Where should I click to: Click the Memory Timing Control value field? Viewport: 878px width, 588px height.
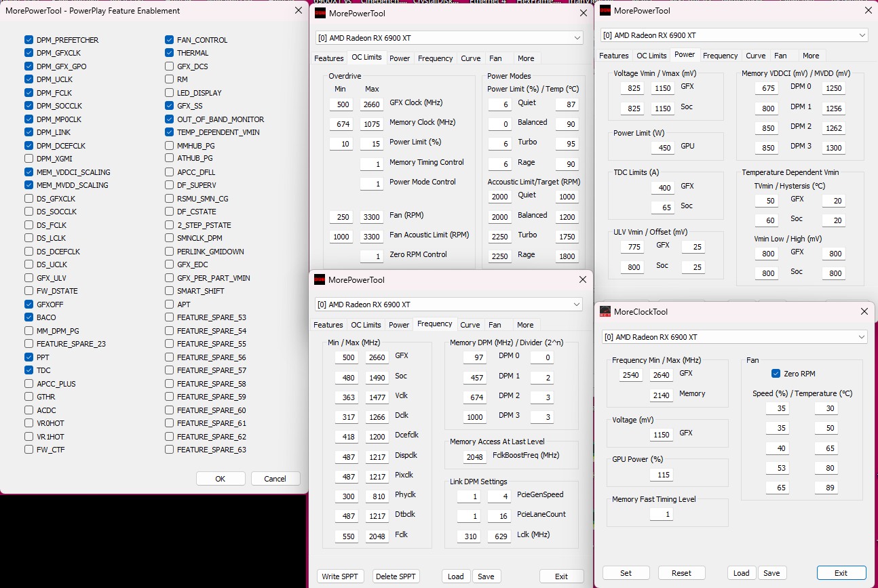coord(372,164)
